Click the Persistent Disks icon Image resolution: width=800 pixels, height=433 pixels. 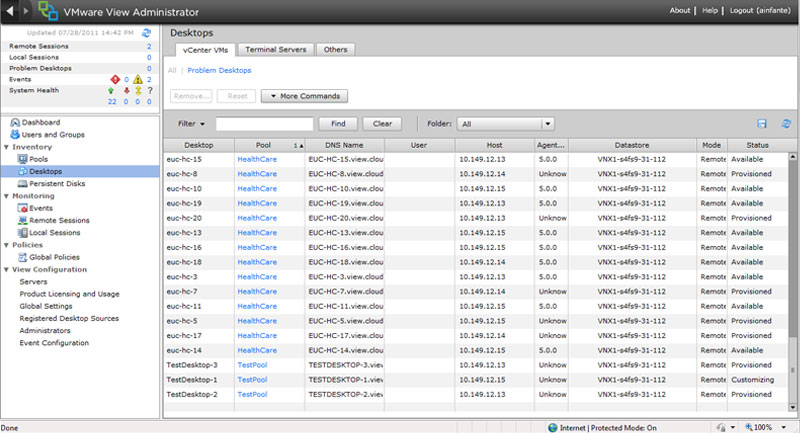tap(22, 184)
